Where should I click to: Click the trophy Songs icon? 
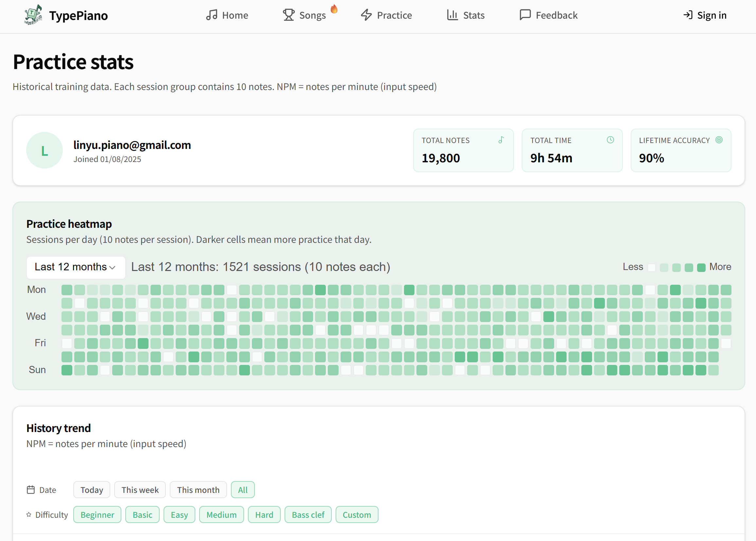pyautogui.click(x=289, y=15)
